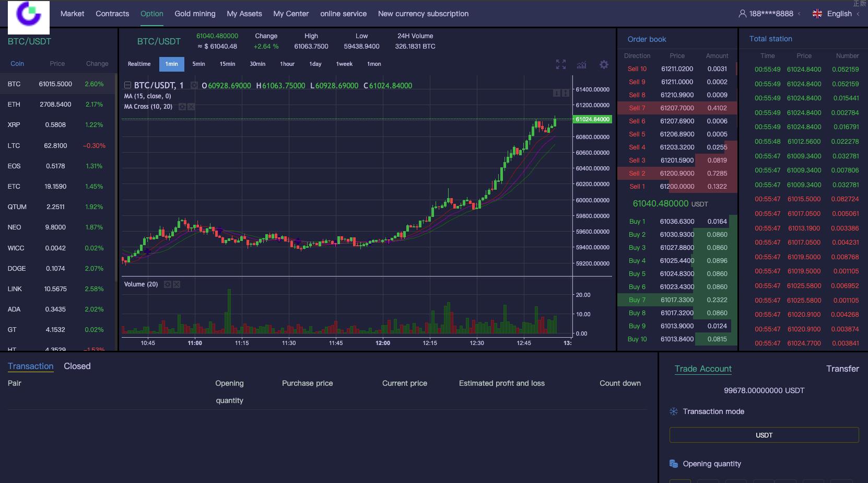Open Volume indicator settings icon

168,284
